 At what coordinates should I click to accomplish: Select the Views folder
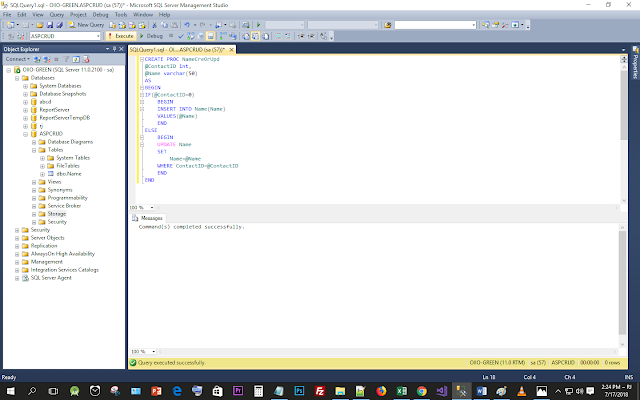54,182
